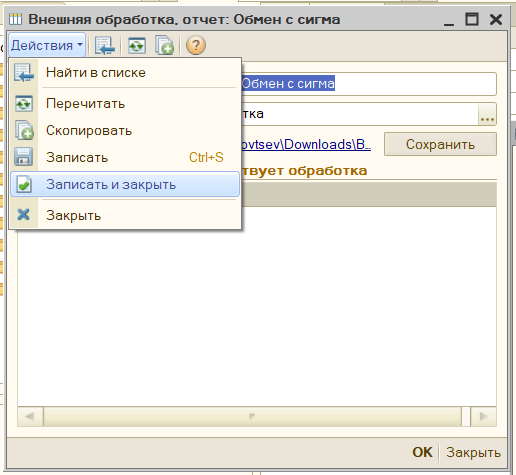Click the name field with Обмен с сигма
The height and width of the screenshot is (475, 516).
tap(368, 83)
